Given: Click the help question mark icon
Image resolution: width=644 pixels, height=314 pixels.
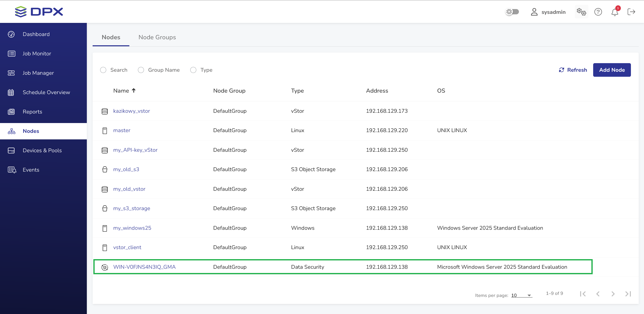Looking at the screenshot, I should pyautogui.click(x=598, y=12).
